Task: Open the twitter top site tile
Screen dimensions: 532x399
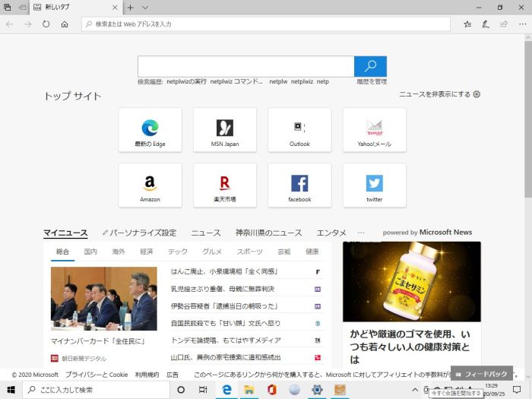Action: point(374,185)
